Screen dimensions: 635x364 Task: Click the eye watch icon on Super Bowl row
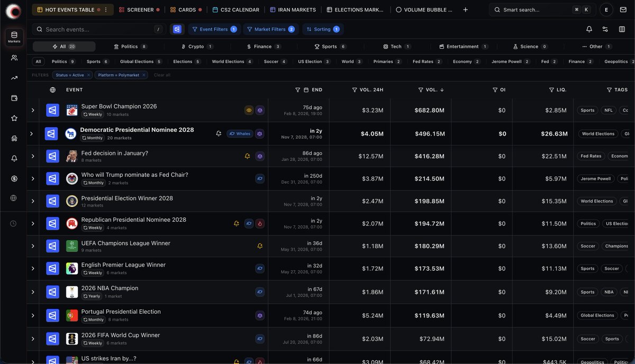point(249,111)
